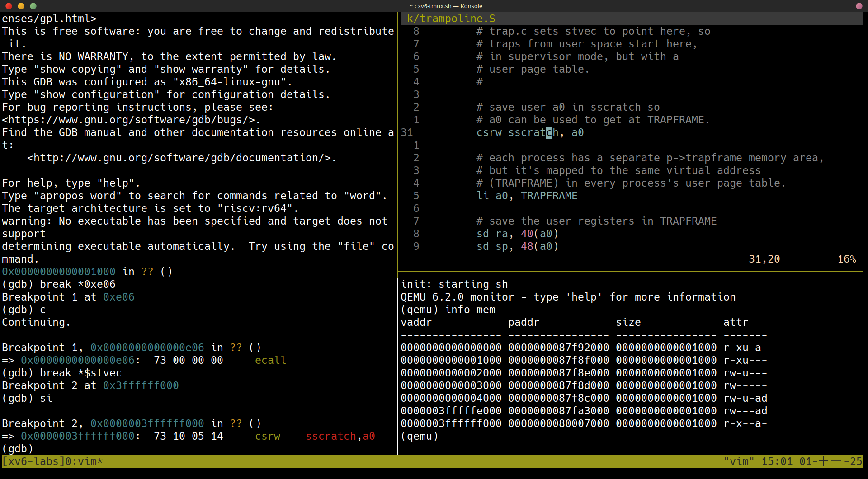Screen dimensions: 868x479
Task: Click the yellow minimize window button
Action: [21, 6]
